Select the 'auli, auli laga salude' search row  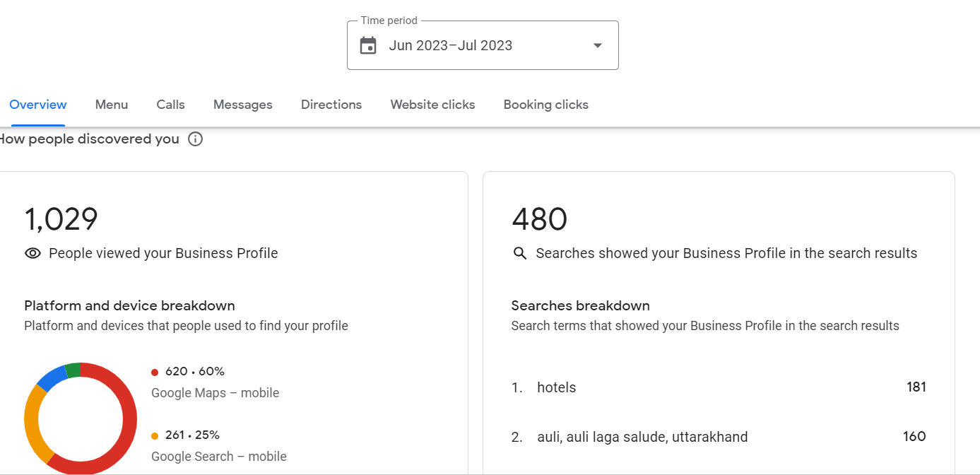tap(719, 437)
